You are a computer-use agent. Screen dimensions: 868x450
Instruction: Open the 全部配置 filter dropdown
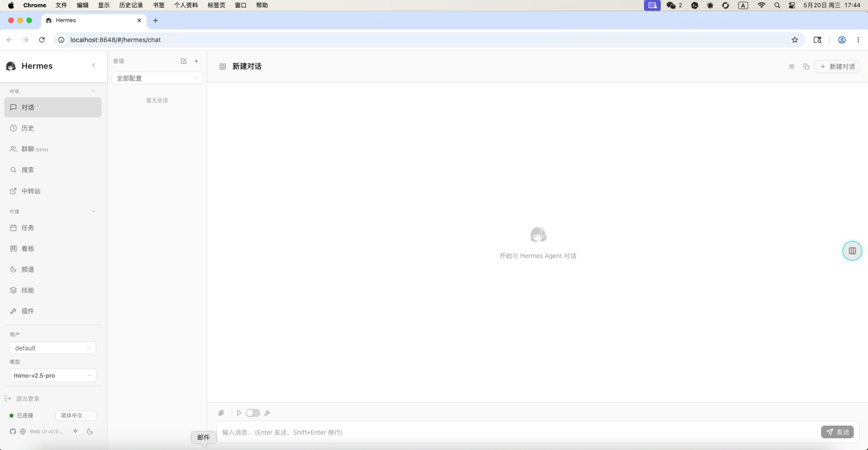point(157,78)
